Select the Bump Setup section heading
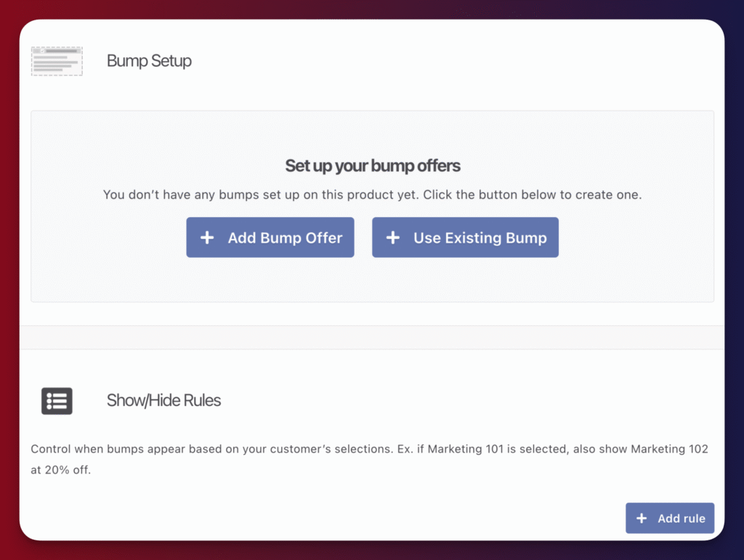The image size is (744, 560). point(149,61)
